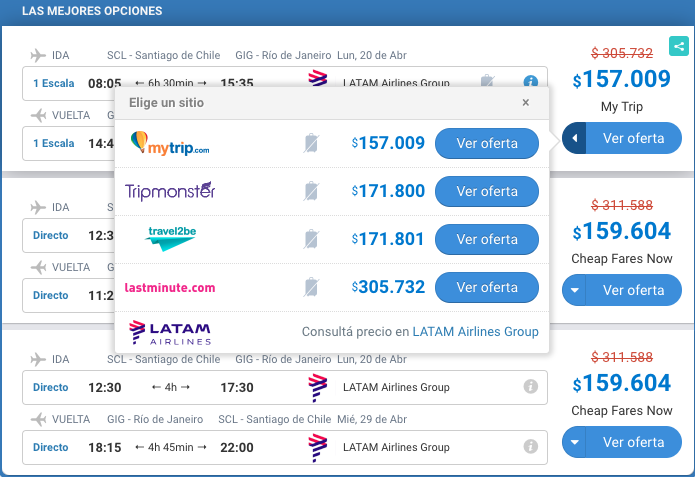The image size is (695, 477).
Task: Click Ver oferta for mytrip.com
Action: point(487,143)
